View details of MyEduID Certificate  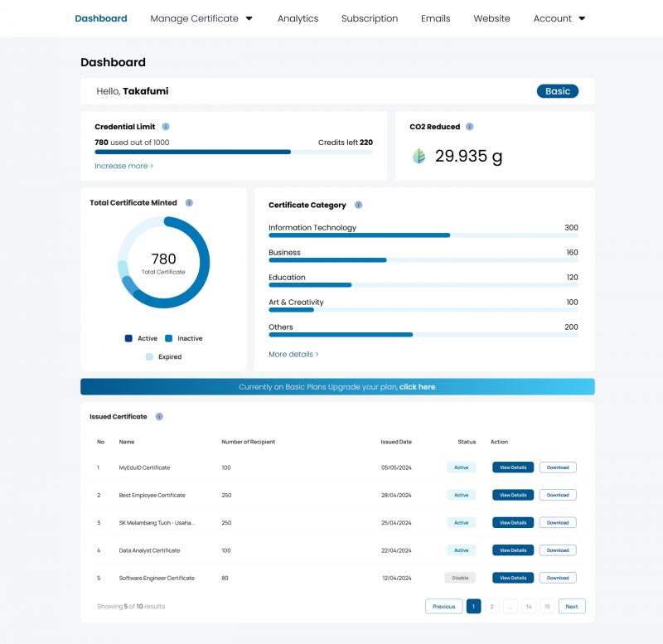coord(513,467)
